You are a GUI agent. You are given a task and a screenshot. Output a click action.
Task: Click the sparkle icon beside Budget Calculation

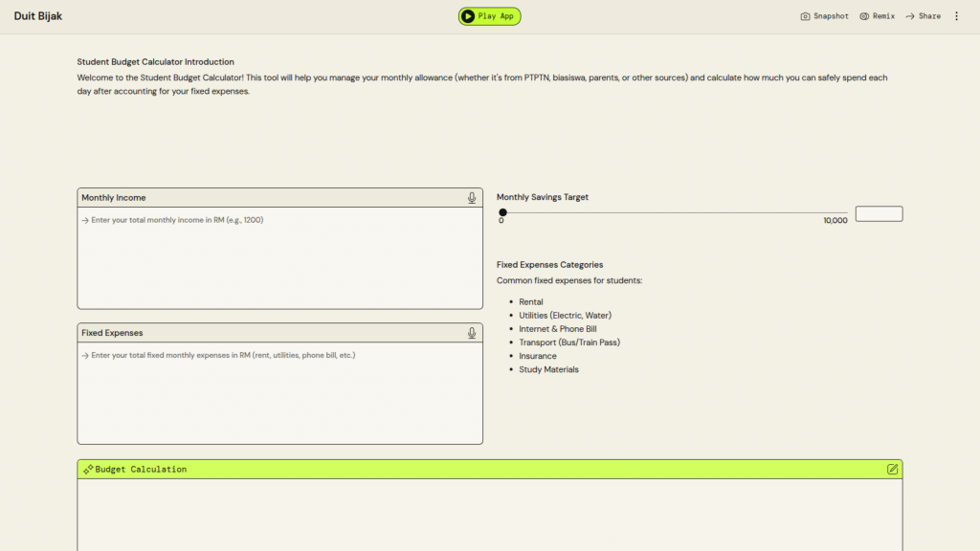[x=88, y=470]
